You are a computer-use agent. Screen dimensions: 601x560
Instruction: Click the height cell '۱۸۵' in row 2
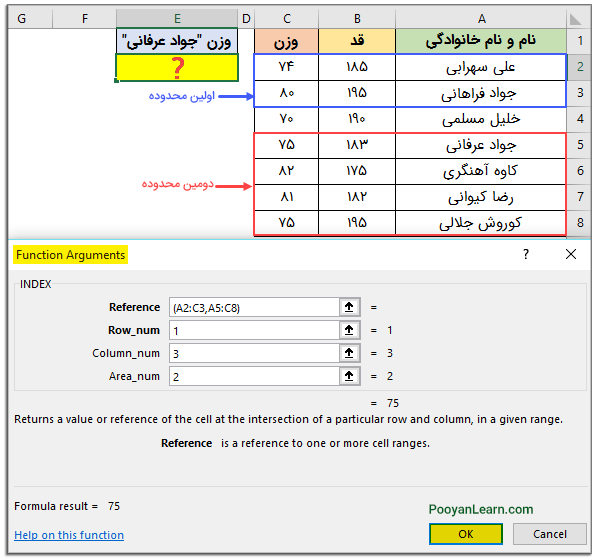click(x=357, y=67)
